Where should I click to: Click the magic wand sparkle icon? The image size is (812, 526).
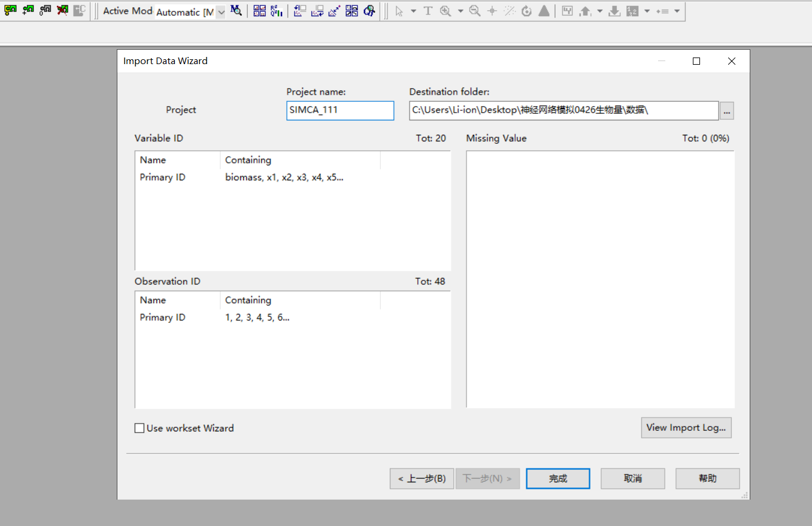(510, 11)
